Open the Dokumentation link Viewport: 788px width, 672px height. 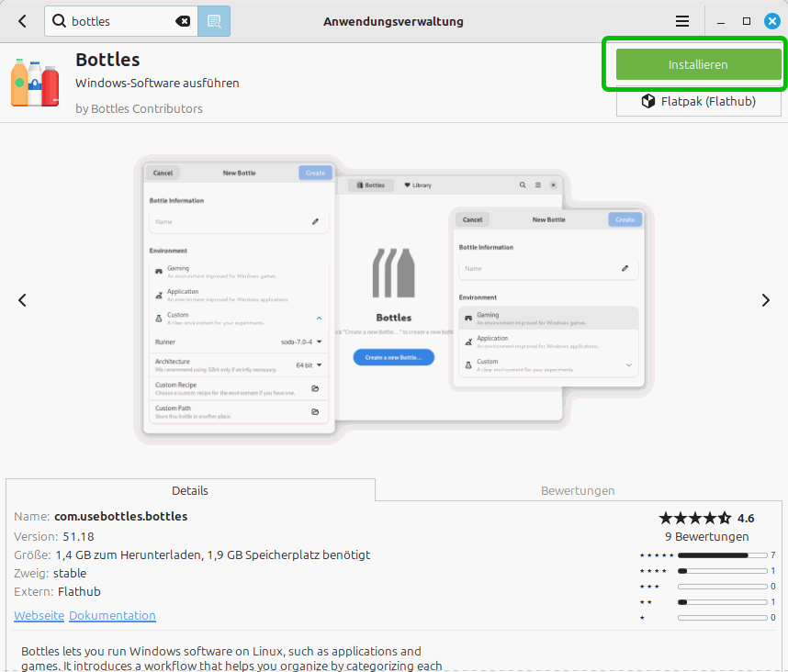(112, 615)
